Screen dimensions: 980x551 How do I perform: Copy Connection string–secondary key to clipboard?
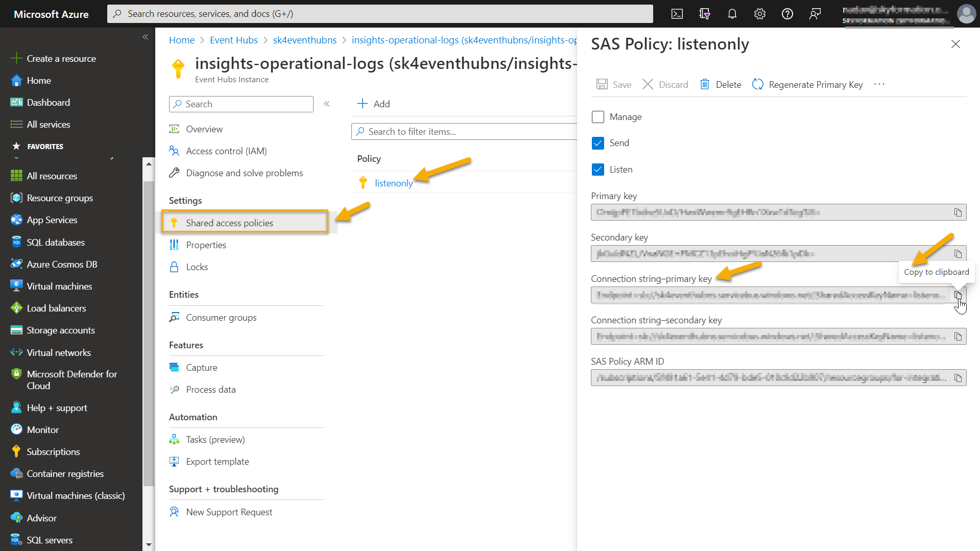pos(958,337)
